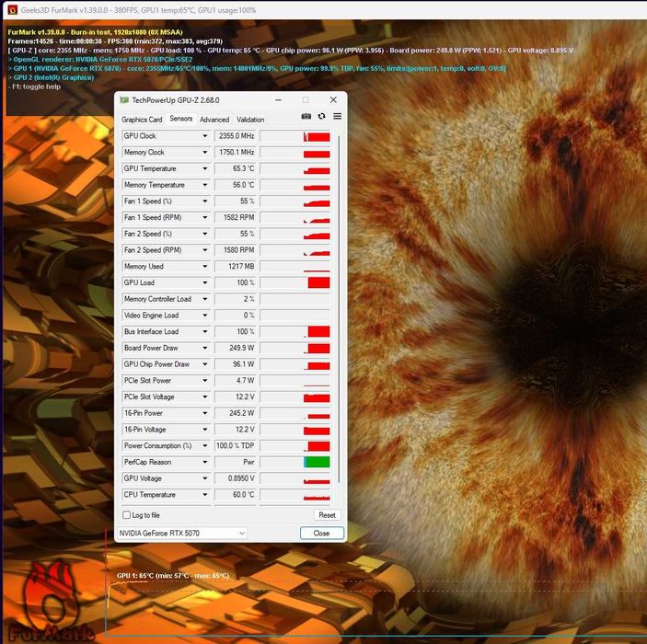Switch to the Graphics Card tab
647x644 pixels.
(x=142, y=120)
